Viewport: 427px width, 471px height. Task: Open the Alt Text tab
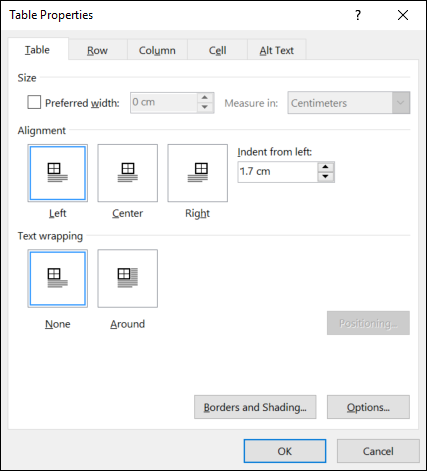(277, 50)
